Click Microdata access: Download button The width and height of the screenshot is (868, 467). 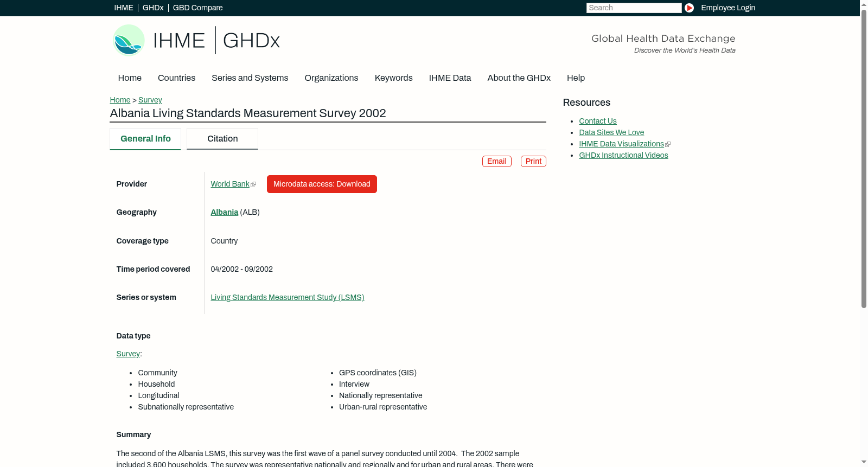(322, 184)
